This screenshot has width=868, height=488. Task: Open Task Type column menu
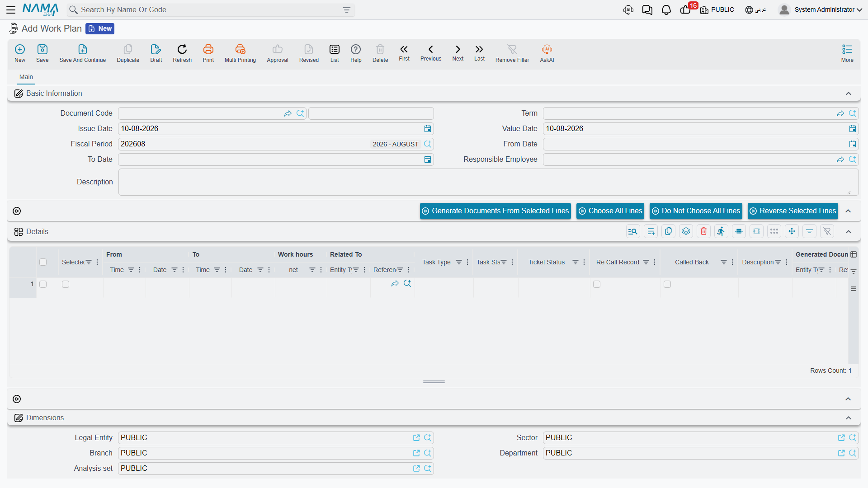click(x=467, y=262)
